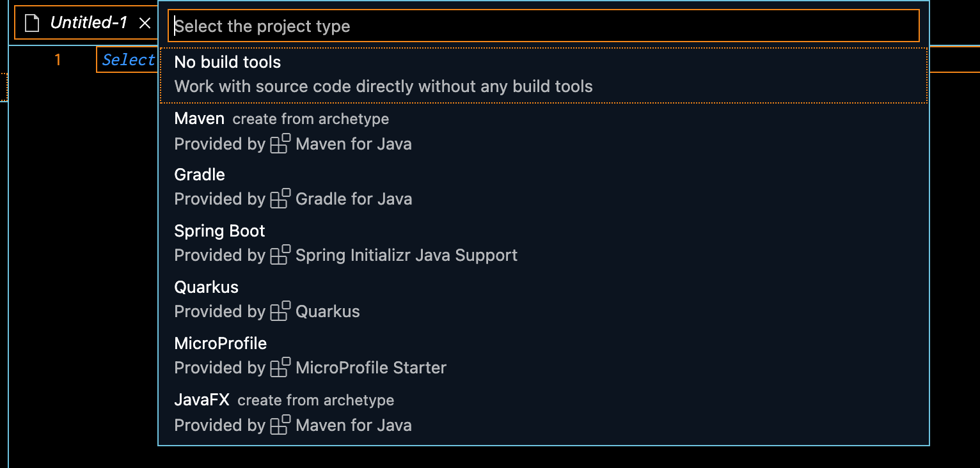Switch to the Untitled-1 tab
The image size is (980, 468).
click(x=89, y=24)
